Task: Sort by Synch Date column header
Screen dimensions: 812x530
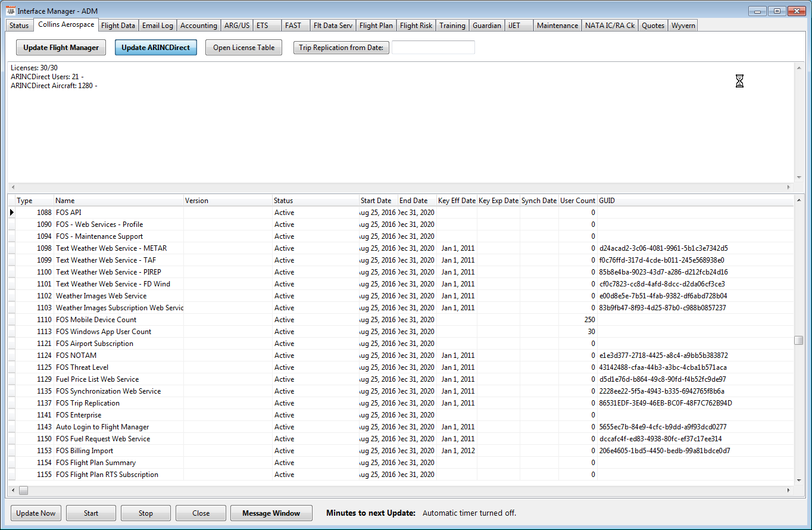Action: (539, 201)
